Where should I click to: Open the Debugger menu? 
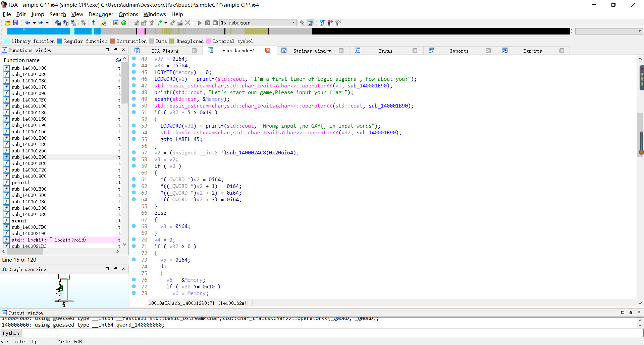tap(101, 14)
